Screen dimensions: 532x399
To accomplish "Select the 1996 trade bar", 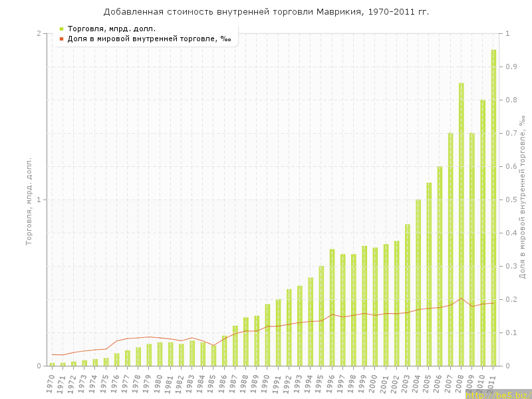I will (x=332, y=307).
